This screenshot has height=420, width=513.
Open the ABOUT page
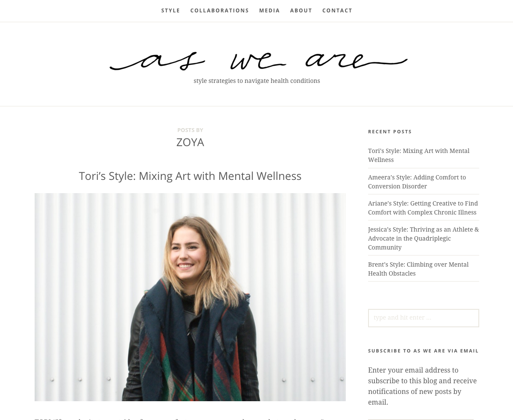pyautogui.click(x=301, y=11)
